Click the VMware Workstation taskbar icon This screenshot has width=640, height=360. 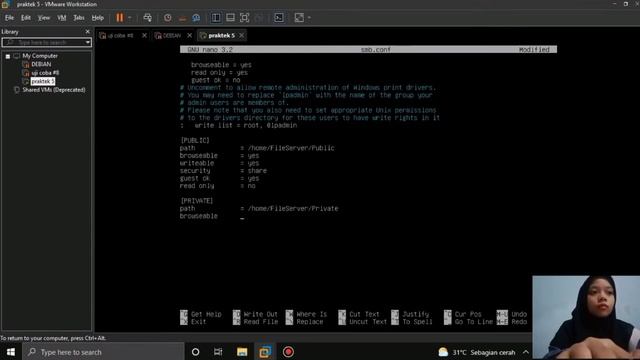(x=265, y=352)
